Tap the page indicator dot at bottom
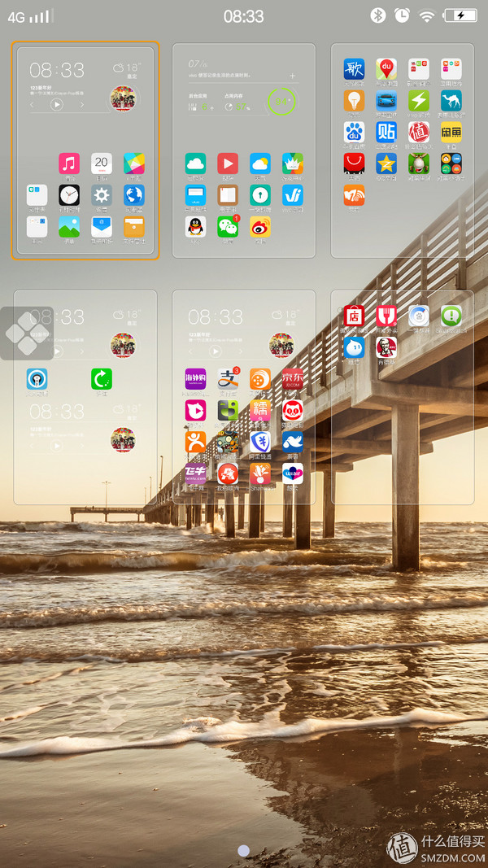Viewport: 488px width, 868px height. (x=243, y=850)
